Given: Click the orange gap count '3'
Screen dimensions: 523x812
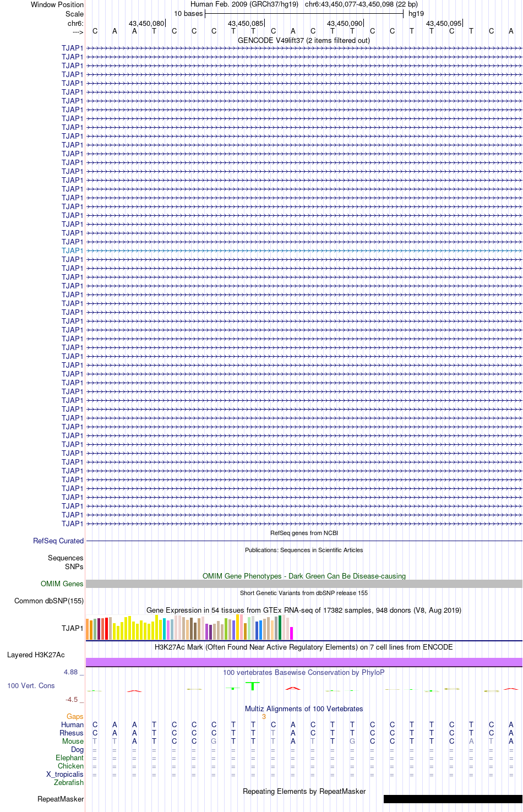Looking at the screenshot, I should 264,716.
